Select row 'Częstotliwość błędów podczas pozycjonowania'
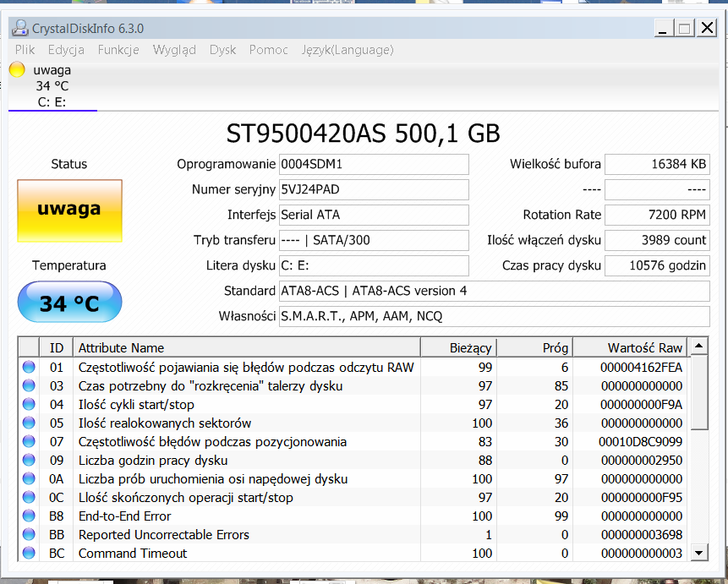This screenshot has width=728, height=584. pos(354,441)
